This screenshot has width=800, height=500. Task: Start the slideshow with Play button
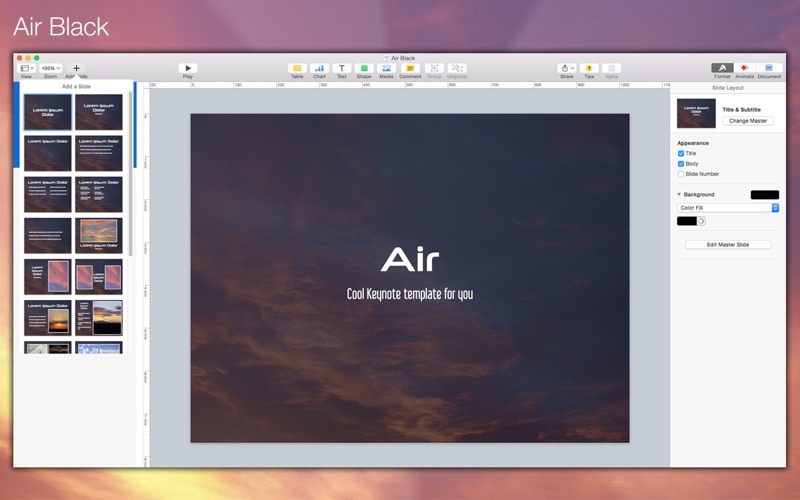(188, 68)
